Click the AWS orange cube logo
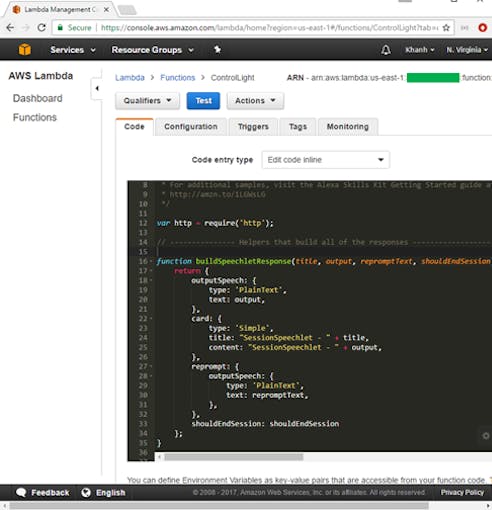Image resolution: width=492 pixels, height=510 pixels. [x=25, y=50]
